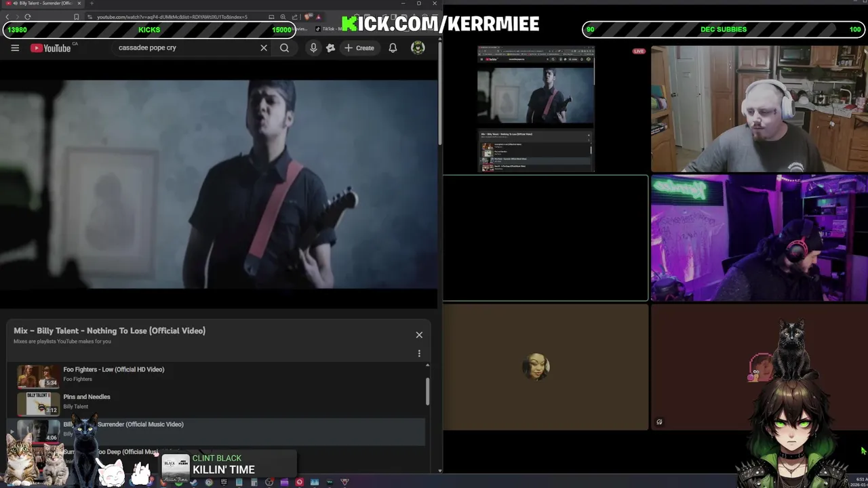Open the YouTube hamburger guide menu
Viewport: 868px width, 488px height.
(x=15, y=48)
